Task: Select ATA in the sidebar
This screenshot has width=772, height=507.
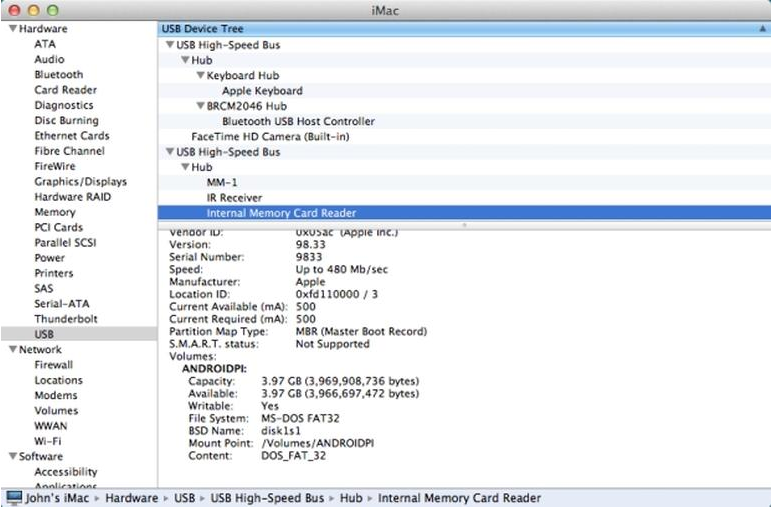Action: pos(45,44)
